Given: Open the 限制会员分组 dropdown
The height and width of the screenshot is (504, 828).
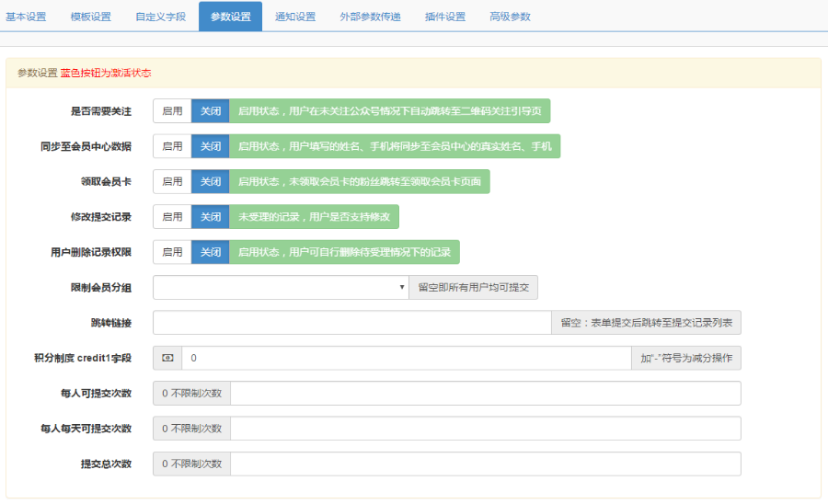Looking at the screenshot, I should pos(281,288).
